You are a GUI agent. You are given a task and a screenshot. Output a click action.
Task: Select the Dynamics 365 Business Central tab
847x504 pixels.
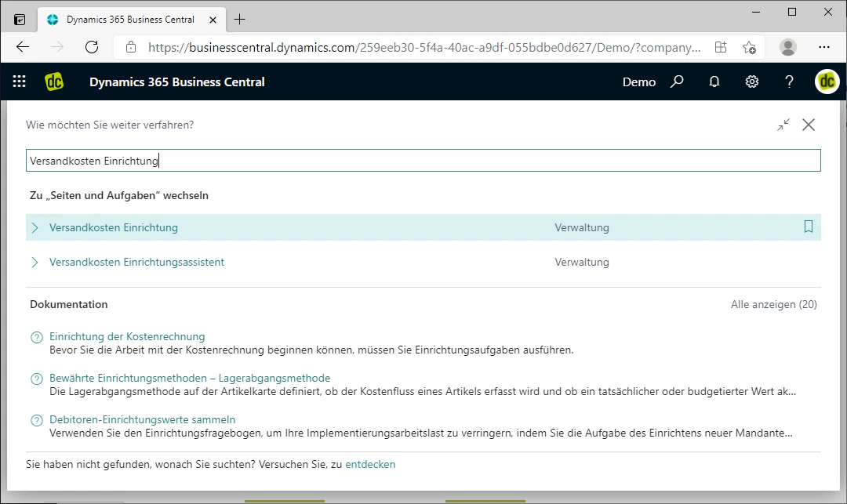[131, 20]
